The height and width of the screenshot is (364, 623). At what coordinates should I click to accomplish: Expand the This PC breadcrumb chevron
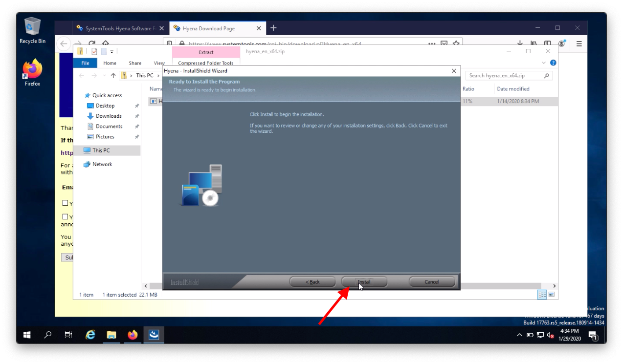click(158, 75)
